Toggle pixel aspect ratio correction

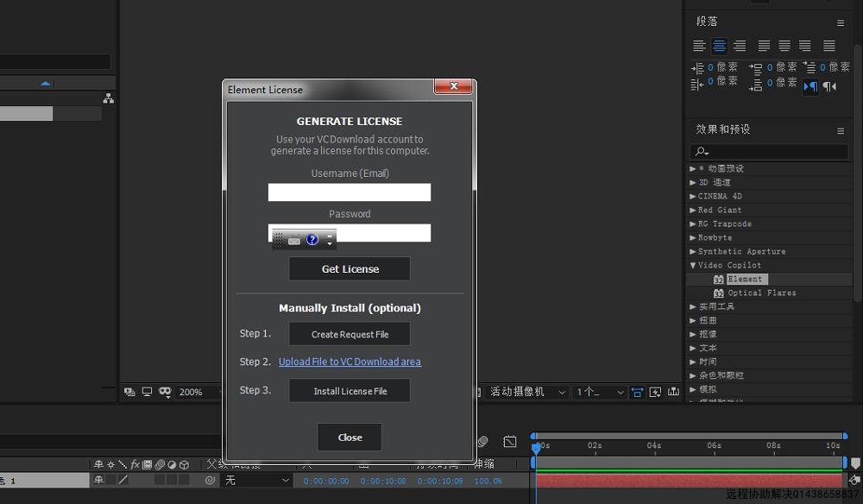(637, 393)
